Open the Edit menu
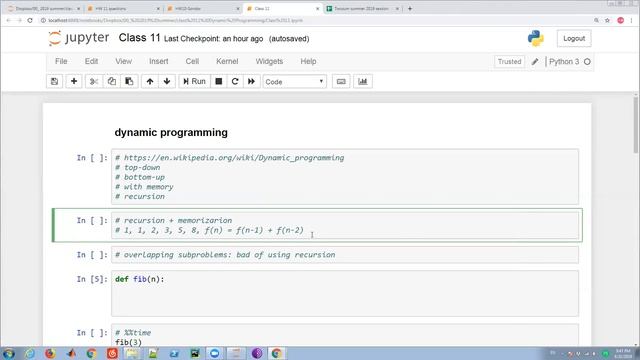The width and height of the screenshot is (640, 360). point(91,61)
